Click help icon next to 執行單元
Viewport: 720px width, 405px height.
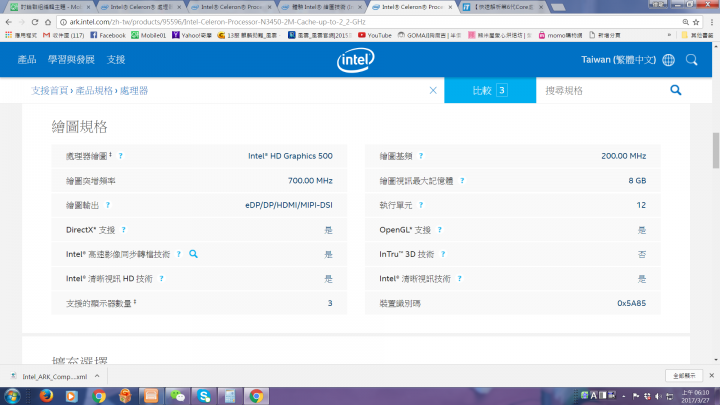tap(421, 205)
